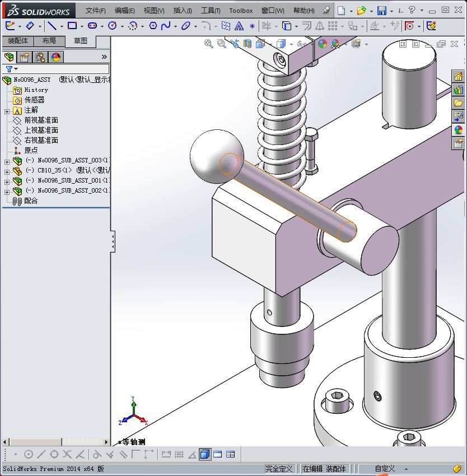Toggle the grid snap button in bottom toolbar

pos(179,455)
